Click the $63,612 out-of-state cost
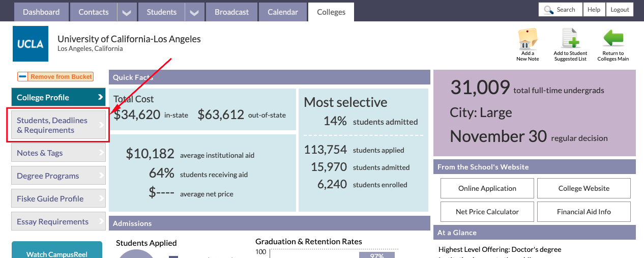 point(242,115)
